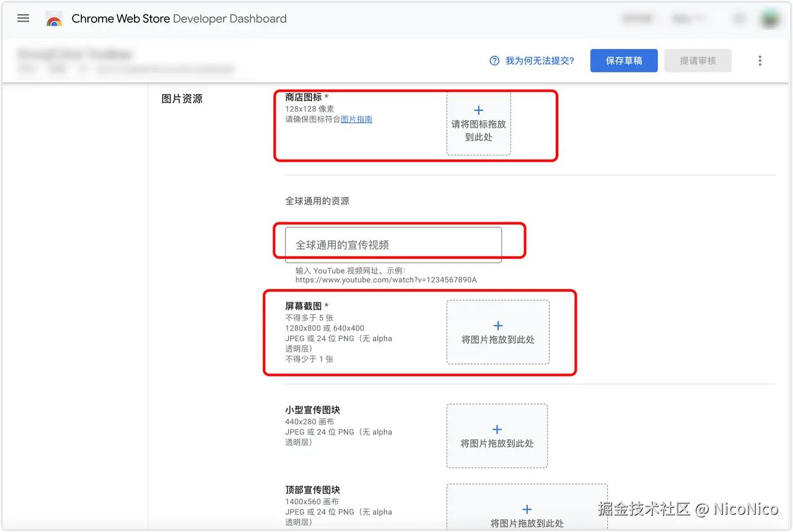Click the 保存草稿 button
Screen dimensions: 793x532
[x=624, y=60]
